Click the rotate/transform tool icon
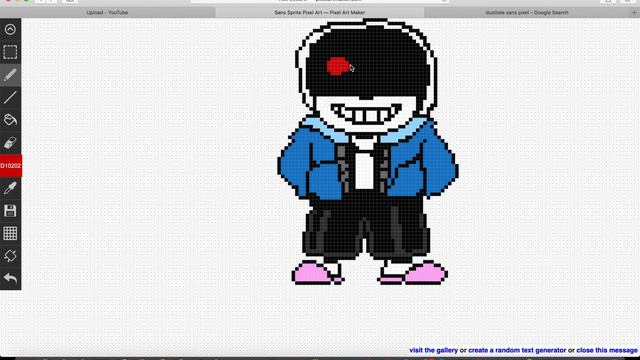 10,256
